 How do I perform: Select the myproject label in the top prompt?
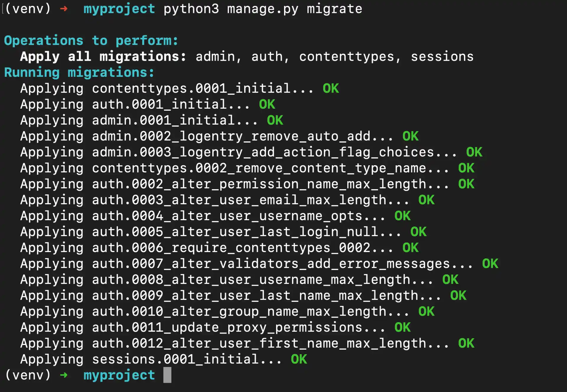(119, 9)
